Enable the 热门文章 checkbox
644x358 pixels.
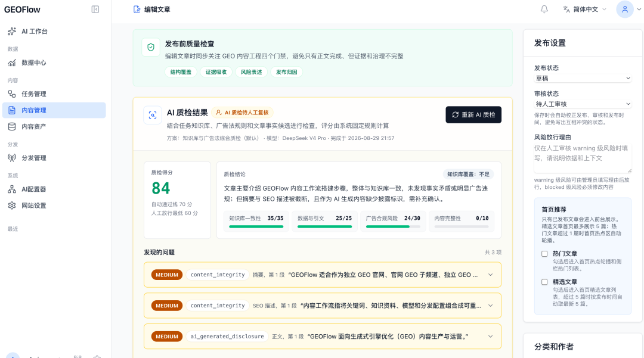(x=544, y=254)
